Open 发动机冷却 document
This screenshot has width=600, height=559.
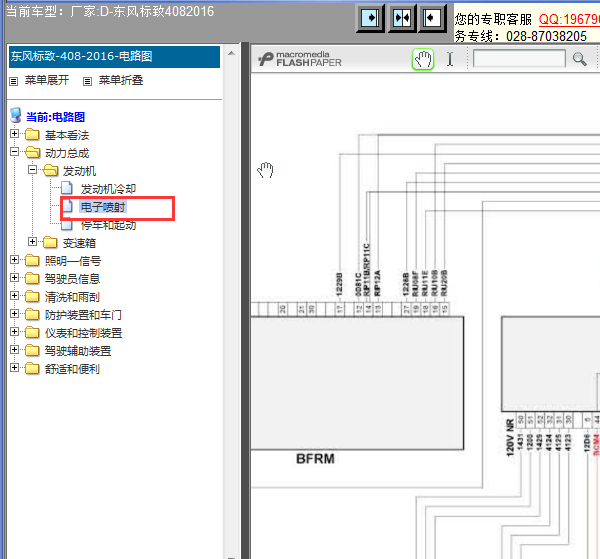[108, 189]
